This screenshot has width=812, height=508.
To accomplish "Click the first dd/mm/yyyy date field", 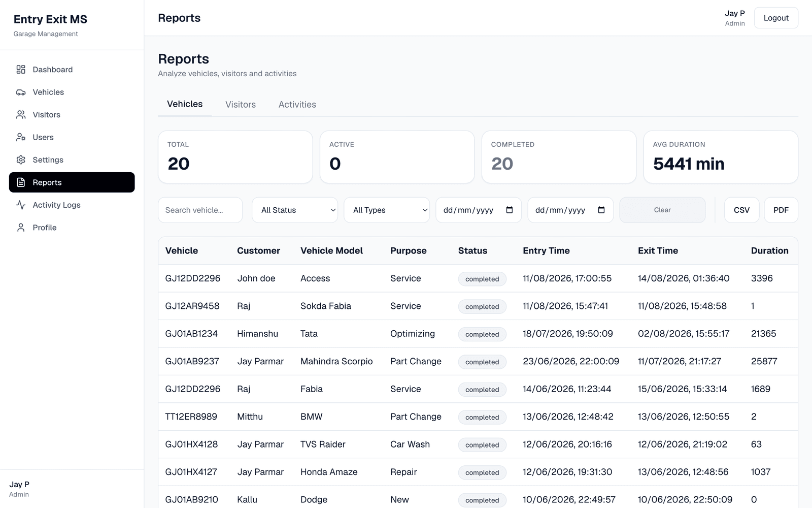I will 479,210.
